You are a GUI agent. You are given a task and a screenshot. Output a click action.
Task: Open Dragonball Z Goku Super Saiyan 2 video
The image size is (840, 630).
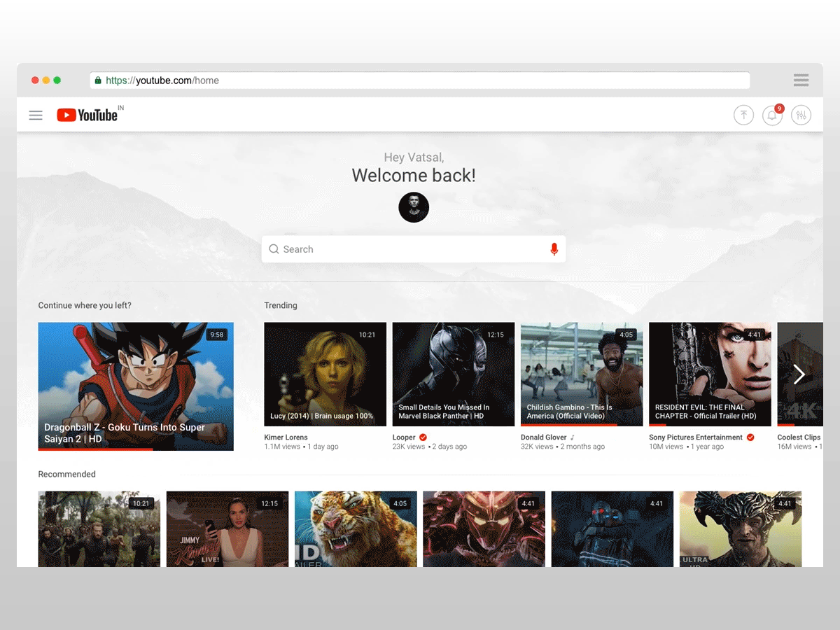point(136,386)
